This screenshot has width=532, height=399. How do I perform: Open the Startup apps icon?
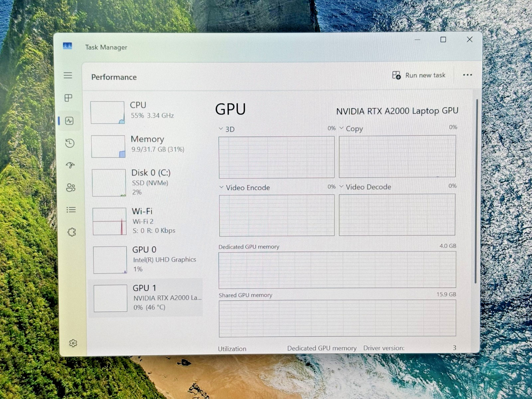(x=70, y=165)
